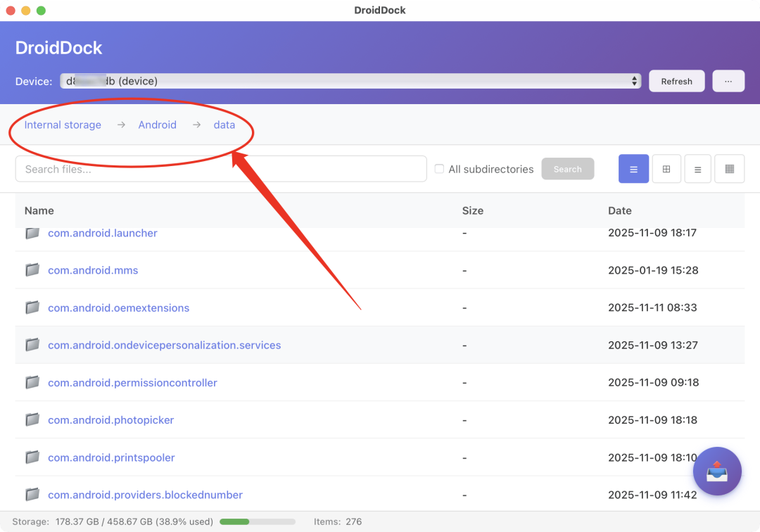Sort by Date column header
Image resolution: width=760 pixels, height=532 pixels.
coord(620,211)
